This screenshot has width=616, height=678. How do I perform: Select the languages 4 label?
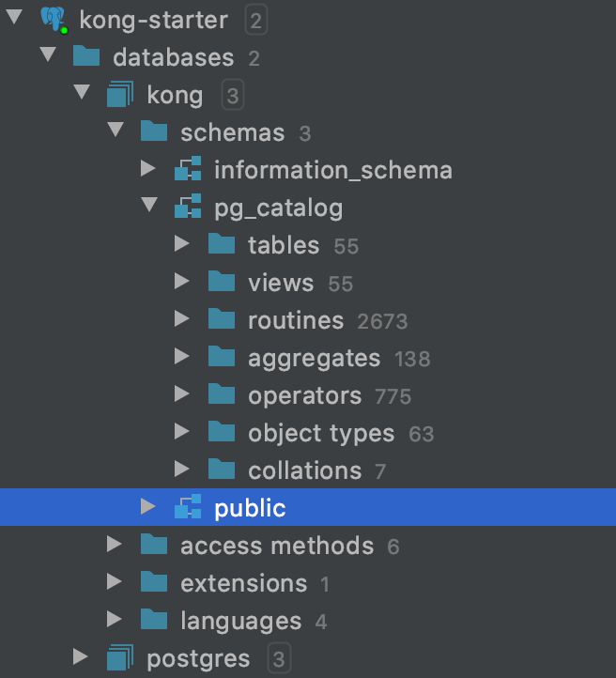[254, 622]
